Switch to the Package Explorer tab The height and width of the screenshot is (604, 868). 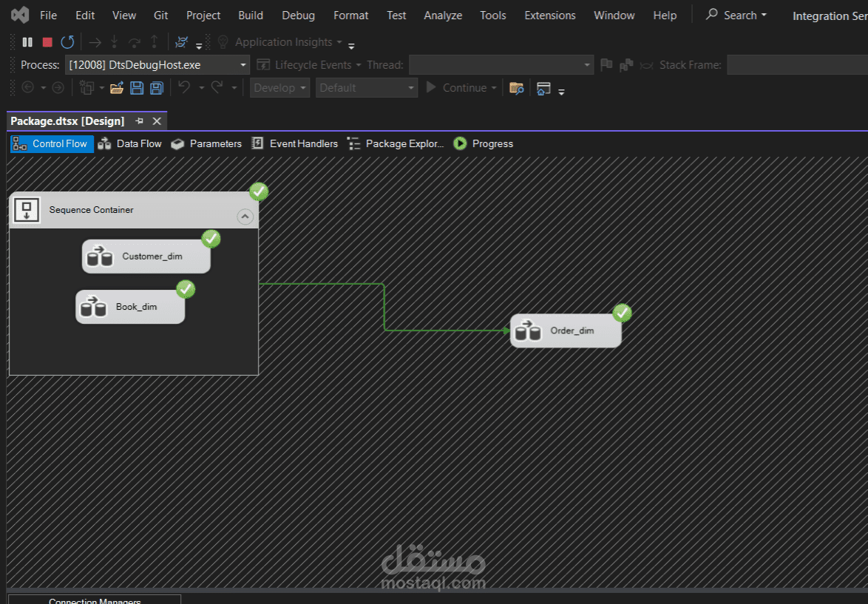tap(396, 144)
